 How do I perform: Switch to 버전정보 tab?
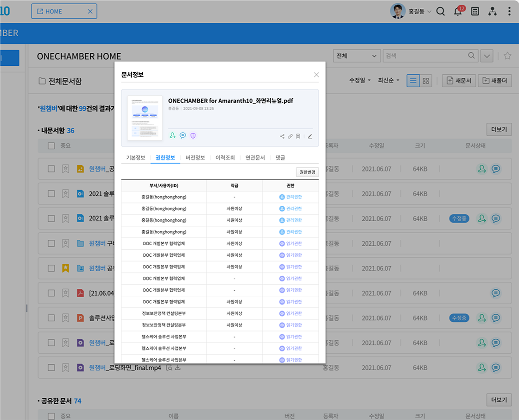195,158
